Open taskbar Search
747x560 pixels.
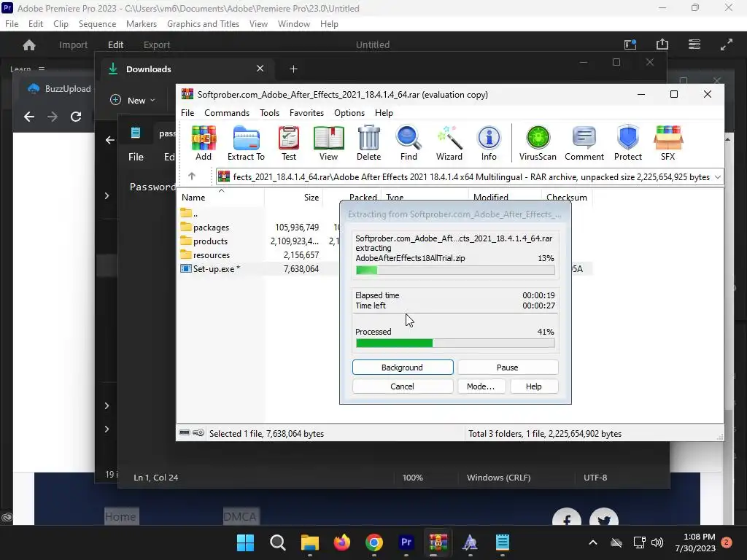[278, 542]
